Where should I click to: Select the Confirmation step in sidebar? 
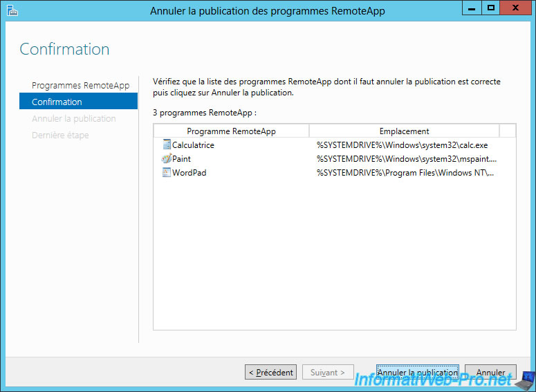coord(78,101)
